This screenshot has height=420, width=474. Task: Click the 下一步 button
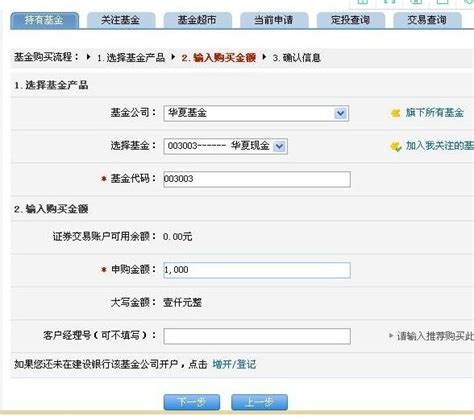pos(192,402)
